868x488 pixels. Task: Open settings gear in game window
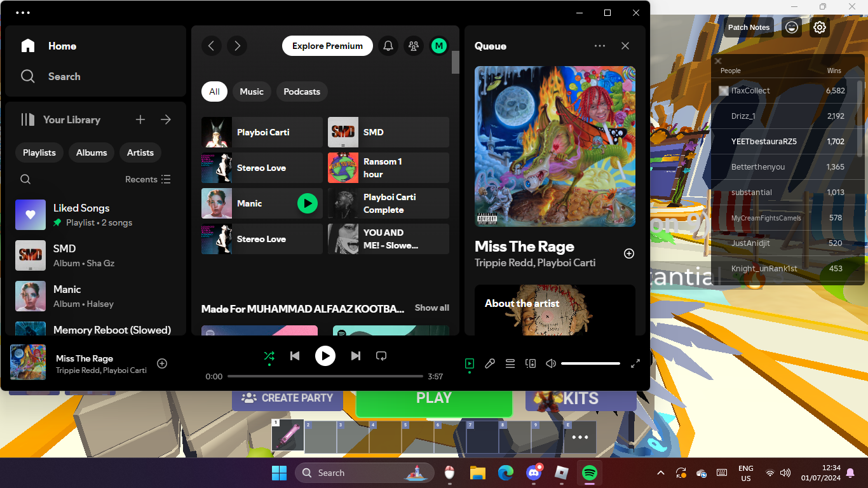tap(820, 27)
